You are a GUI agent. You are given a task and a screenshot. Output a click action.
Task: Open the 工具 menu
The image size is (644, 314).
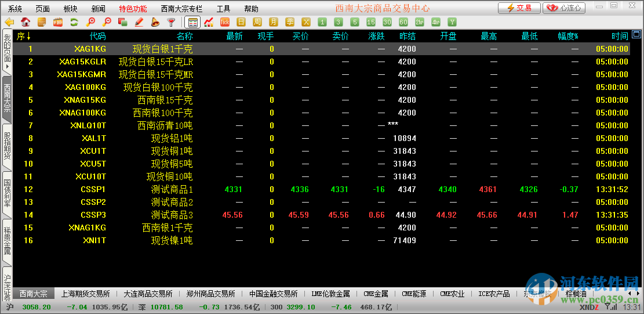tap(223, 9)
